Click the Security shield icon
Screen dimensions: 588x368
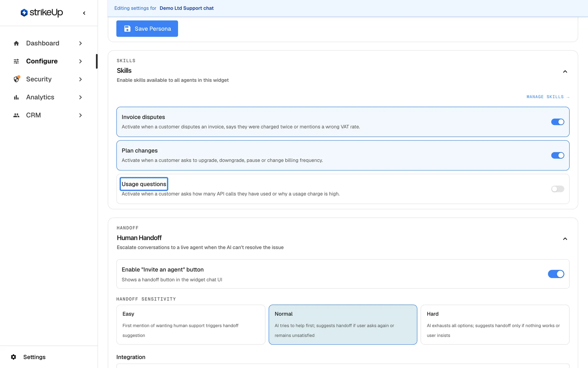16,79
